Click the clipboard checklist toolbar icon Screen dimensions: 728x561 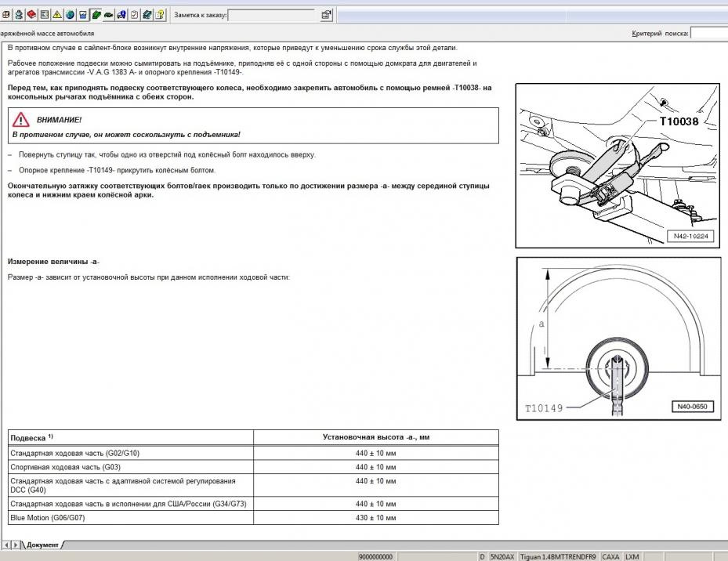coord(134,15)
